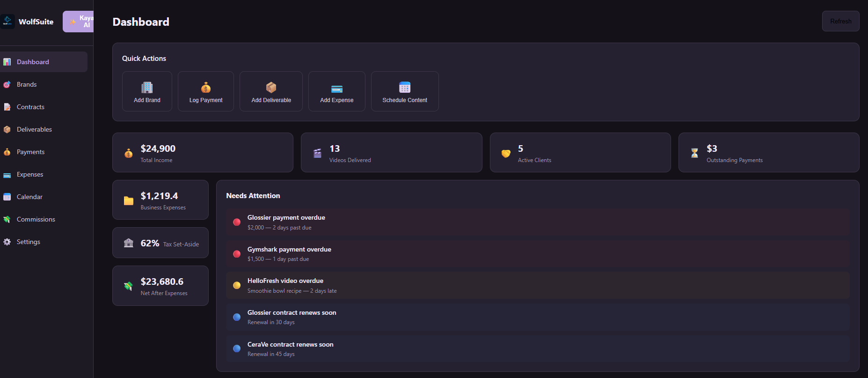Click the yellow dot beside HelloFresh video overdue
The image size is (868, 378).
pos(237,285)
